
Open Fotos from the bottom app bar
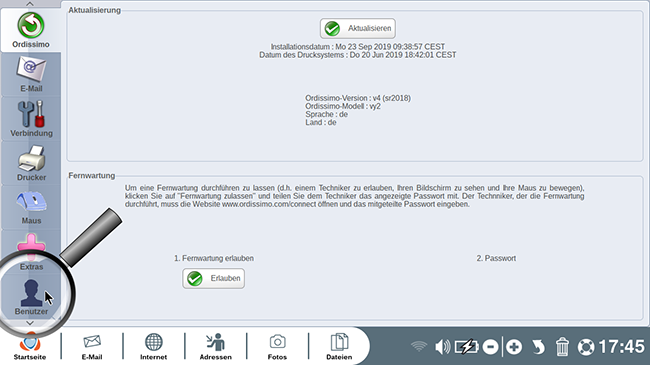(x=277, y=347)
